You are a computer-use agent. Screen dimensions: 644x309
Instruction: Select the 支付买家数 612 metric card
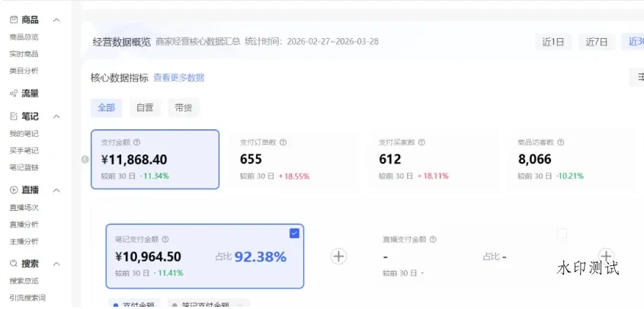point(432,160)
